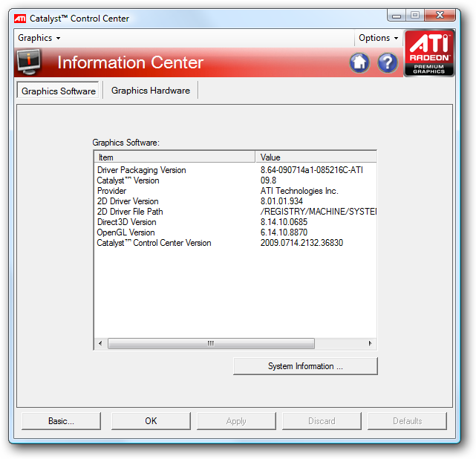Click the Value column header
The width and height of the screenshot is (476, 459).
click(316, 157)
